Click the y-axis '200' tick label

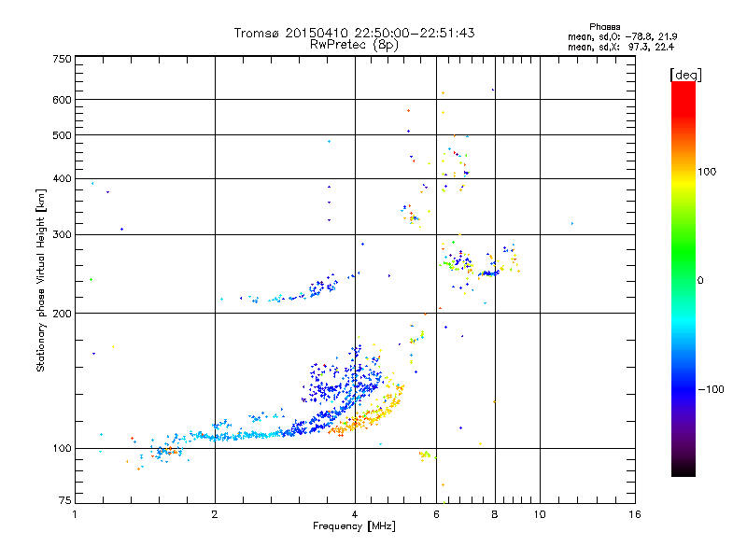click(x=62, y=314)
